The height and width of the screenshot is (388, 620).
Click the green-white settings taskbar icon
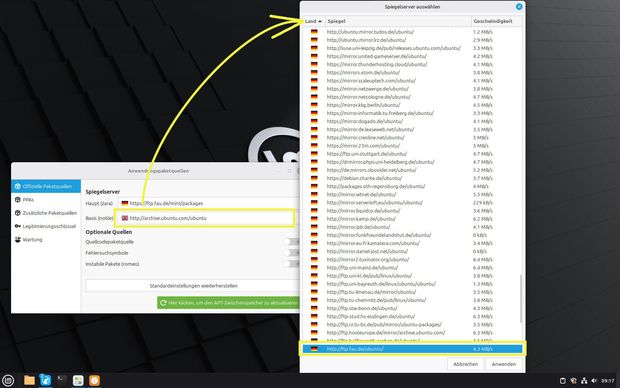pyautogui.click(x=78, y=380)
